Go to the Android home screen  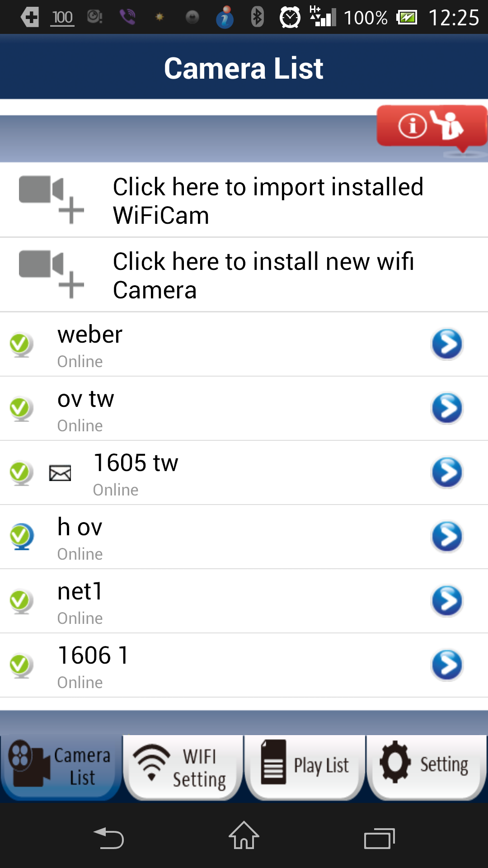point(244,835)
